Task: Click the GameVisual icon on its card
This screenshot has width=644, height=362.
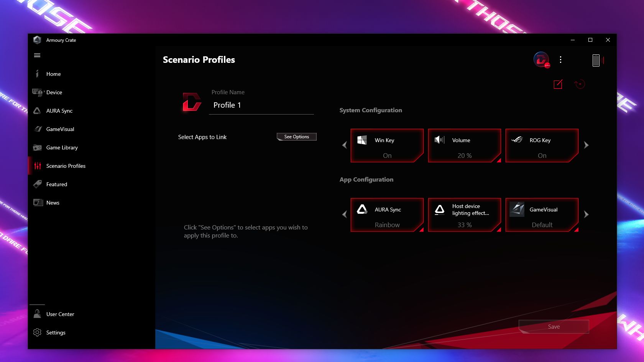Action: [x=517, y=209]
